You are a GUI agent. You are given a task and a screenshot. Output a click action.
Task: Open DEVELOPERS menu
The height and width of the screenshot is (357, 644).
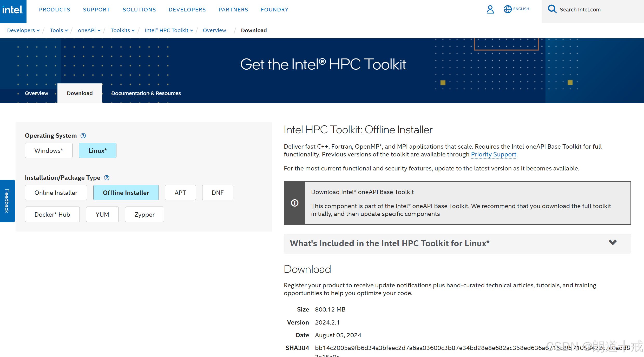[x=187, y=10]
